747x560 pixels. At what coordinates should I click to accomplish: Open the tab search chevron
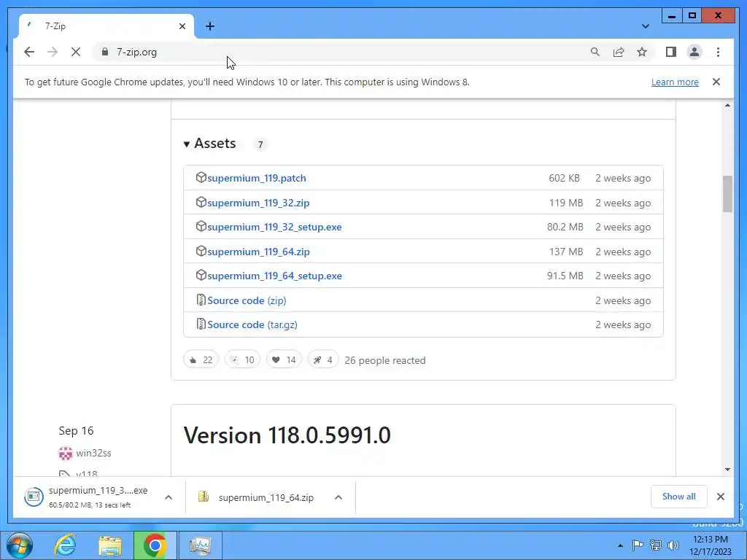tap(646, 26)
